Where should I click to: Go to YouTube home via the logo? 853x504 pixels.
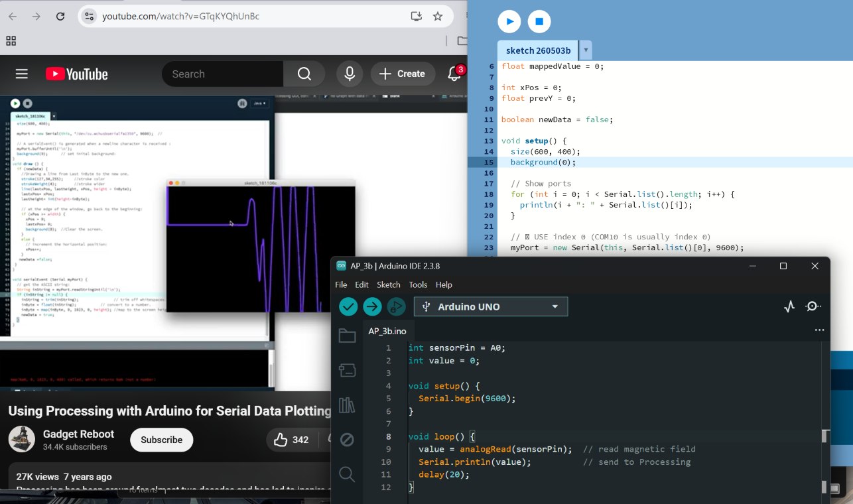(x=77, y=74)
